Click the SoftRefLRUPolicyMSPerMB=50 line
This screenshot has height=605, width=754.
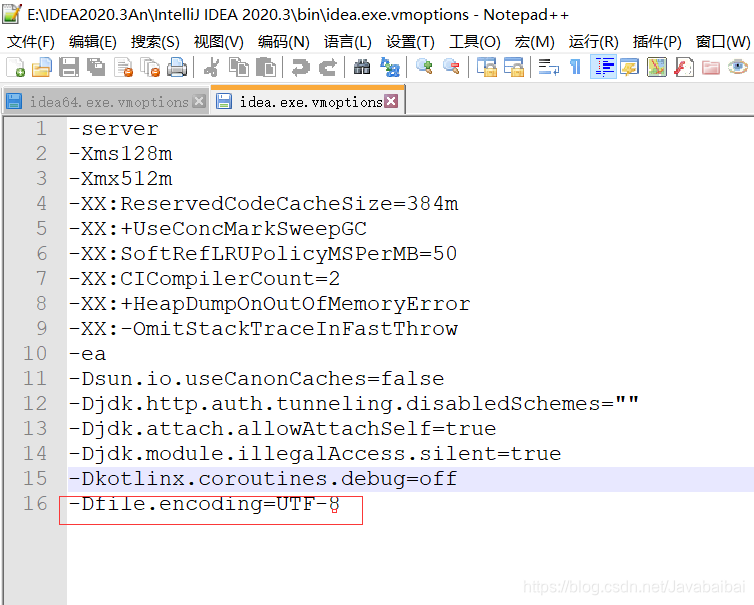(x=263, y=254)
